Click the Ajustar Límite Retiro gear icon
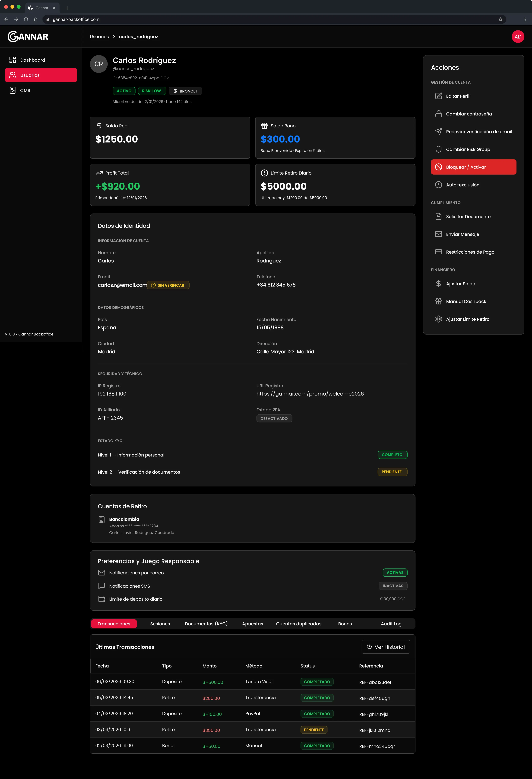This screenshot has height=779, width=532. point(438,319)
